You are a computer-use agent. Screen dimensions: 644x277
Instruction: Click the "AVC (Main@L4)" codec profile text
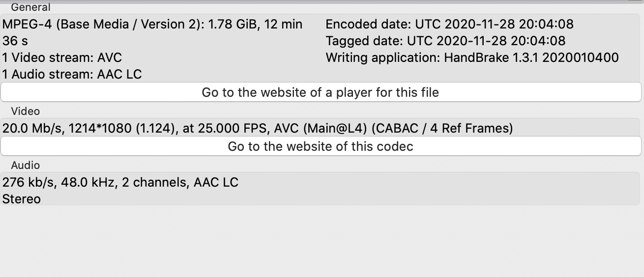click(320, 128)
